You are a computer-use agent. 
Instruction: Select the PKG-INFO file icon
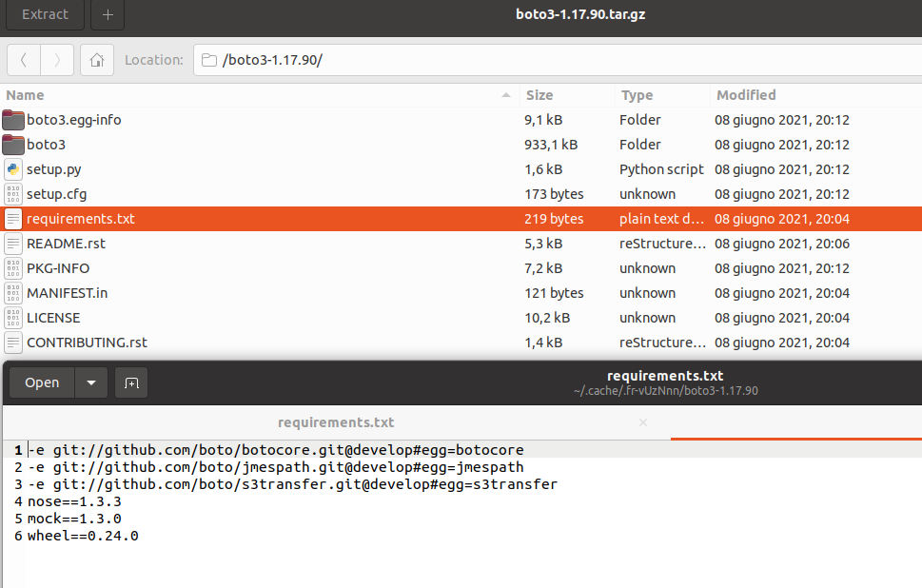13,268
